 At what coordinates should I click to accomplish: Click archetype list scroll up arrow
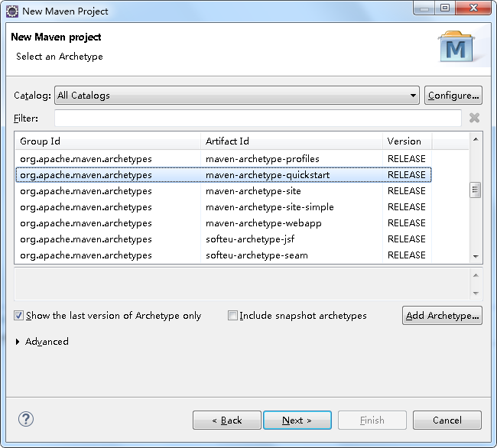[476, 139]
